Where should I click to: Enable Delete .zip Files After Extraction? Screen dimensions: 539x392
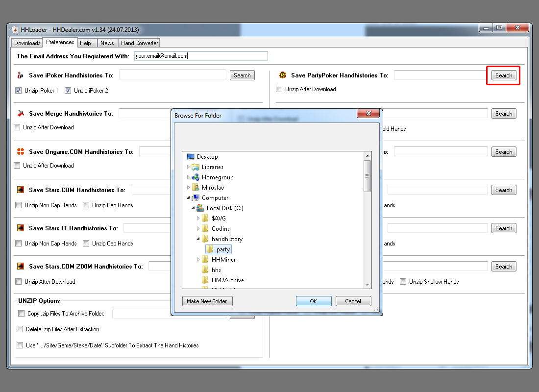pyautogui.click(x=20, y=329)
